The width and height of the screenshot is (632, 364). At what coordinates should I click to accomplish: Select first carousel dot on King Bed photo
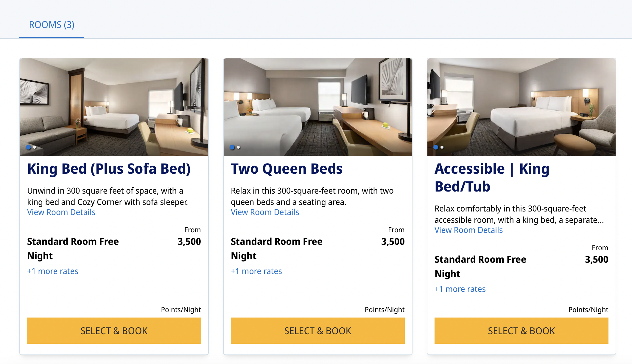coord(29,147)
